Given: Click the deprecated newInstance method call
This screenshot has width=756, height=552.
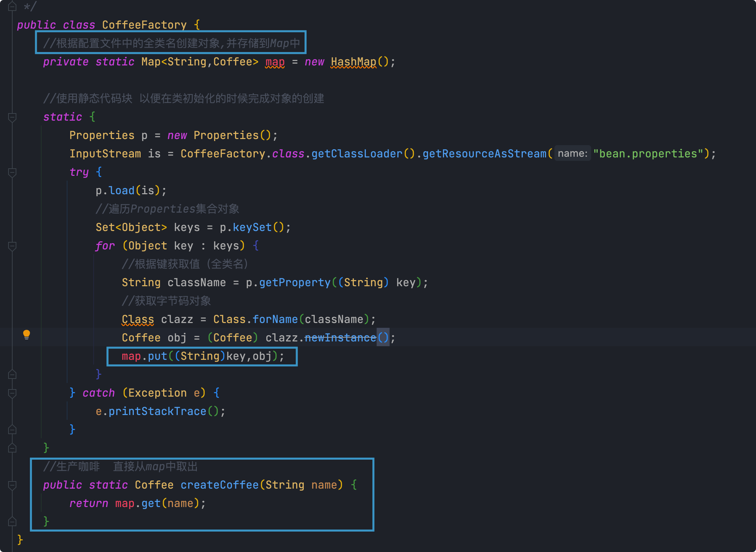Looking at the screenshot, I should 340,338.
